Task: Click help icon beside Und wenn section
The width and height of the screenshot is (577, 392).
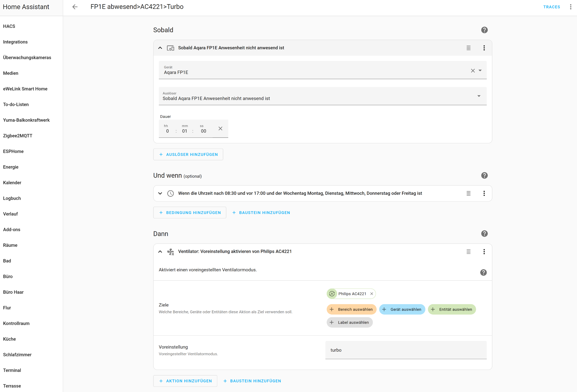Action: pyautogui.click(x=484, y=175)
